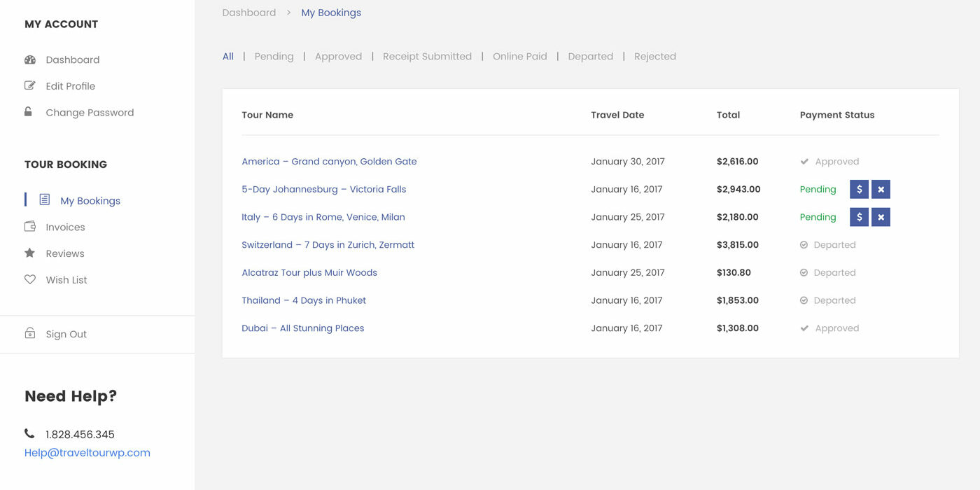Click the My Bookings list icon
The width and height of the screenshot is (980, 490).
coord(45,200)
